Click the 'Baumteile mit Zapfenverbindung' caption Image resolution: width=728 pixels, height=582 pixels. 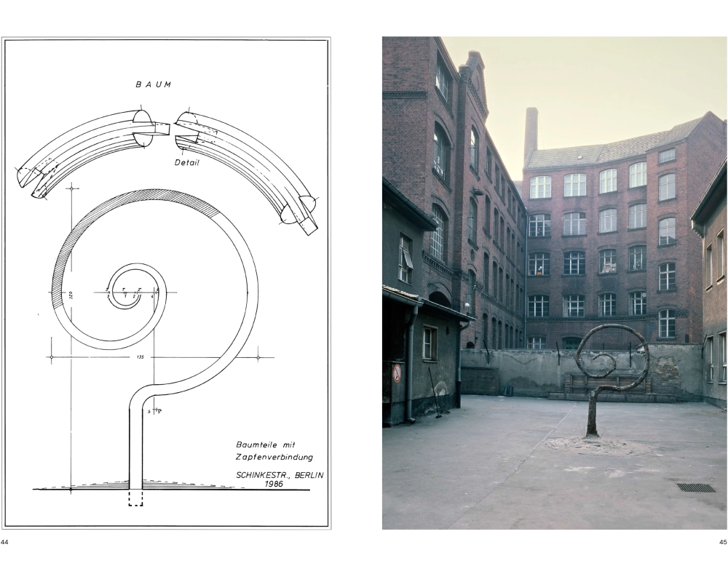[x=274, y=451]
